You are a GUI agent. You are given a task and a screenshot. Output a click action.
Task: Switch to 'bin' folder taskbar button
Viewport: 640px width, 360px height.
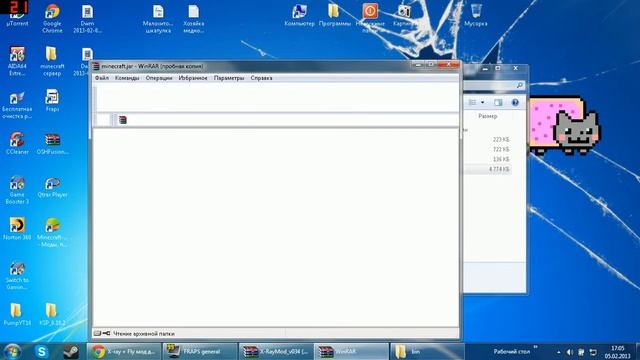tap(427, 351)
